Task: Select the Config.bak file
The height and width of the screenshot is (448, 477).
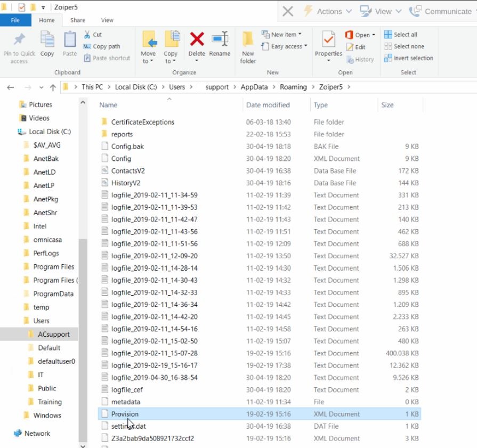Action: 127,146
